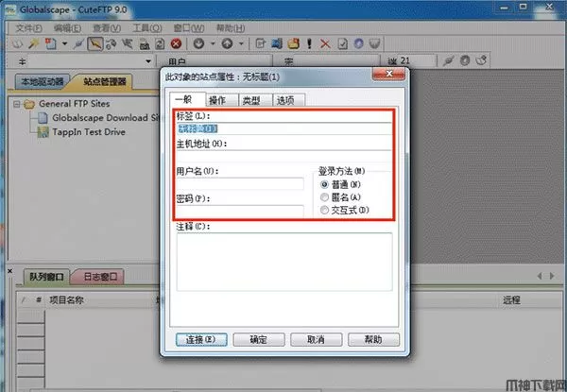The image size is (567, 392).
Task: Open the 窗口(W) menu
Action: click(x=189, y=28)
